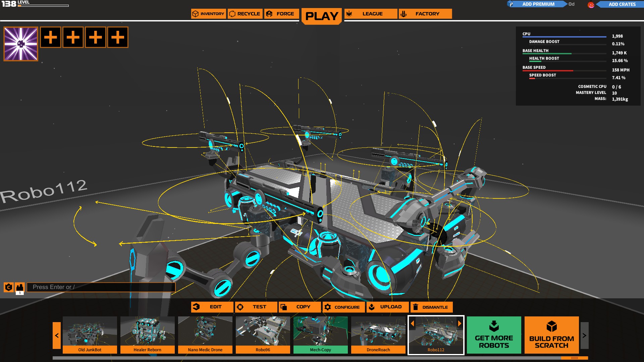Go to the Forge section
Viewport: 644px width, 362px height.
pos(281,14)
